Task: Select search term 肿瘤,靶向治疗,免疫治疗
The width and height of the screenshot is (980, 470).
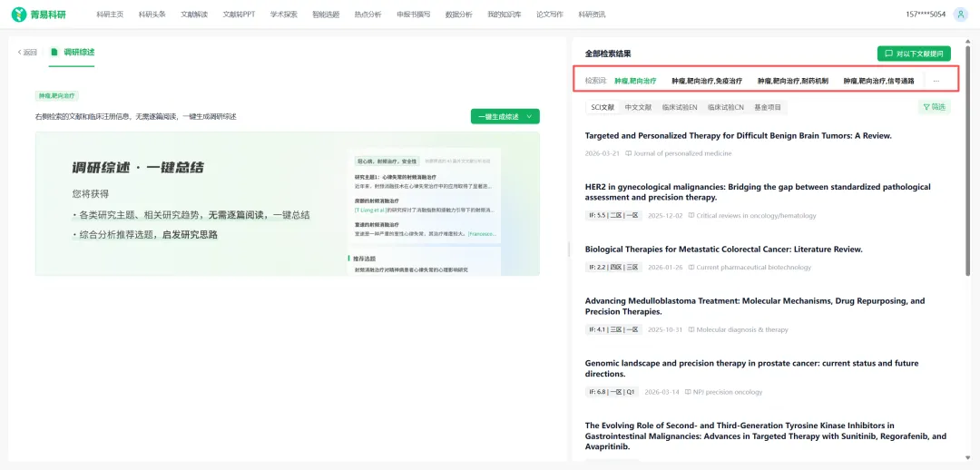Action: pyautogui.click(x=706, y=81)
